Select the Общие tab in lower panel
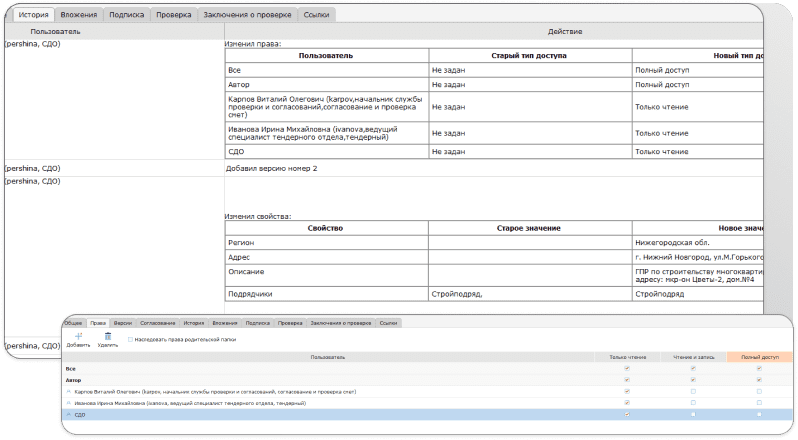Image resolution: width=798 pixels, height=440 pixels. coord(73,324)
